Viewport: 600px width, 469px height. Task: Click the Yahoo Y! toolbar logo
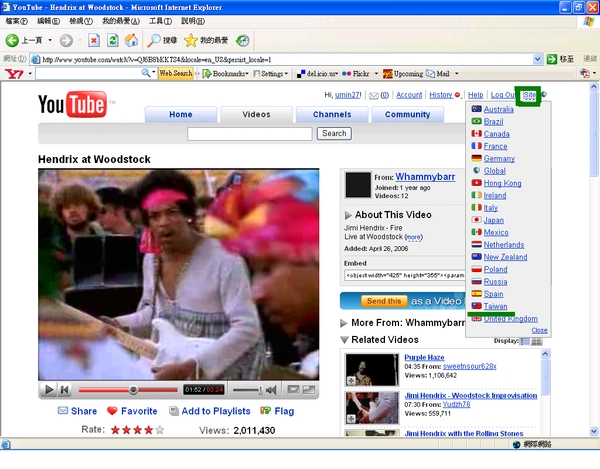coord(14,73)
